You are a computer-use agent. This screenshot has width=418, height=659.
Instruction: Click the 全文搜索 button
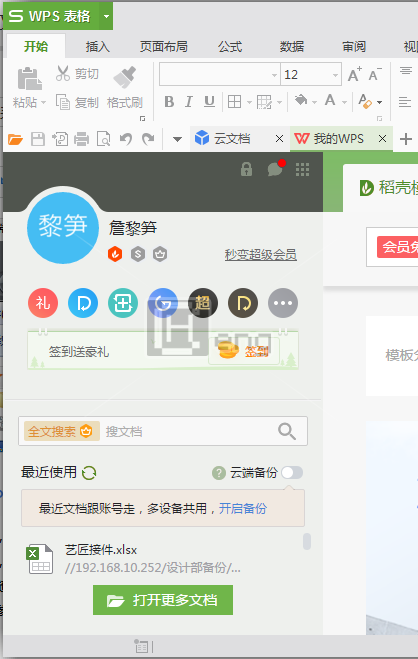tap(62, 431)
